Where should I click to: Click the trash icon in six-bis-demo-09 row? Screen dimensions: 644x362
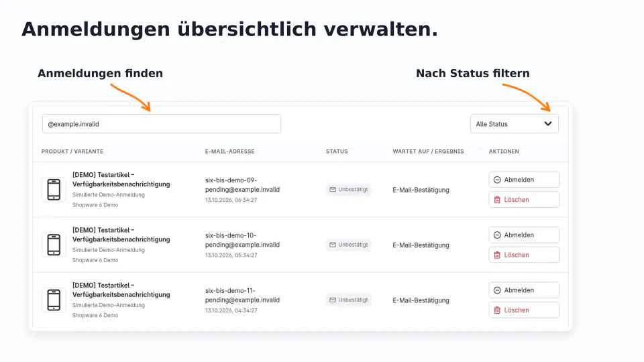(497, 200)
